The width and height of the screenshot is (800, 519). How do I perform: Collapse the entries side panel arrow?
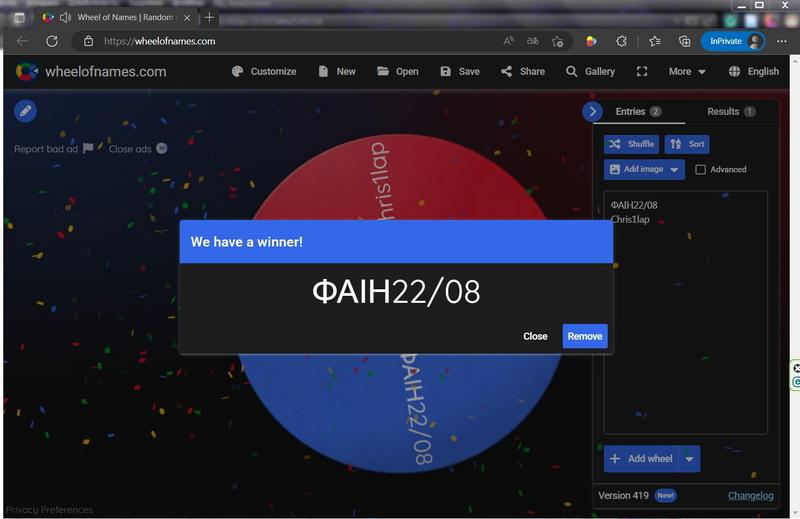coord(592,111)
